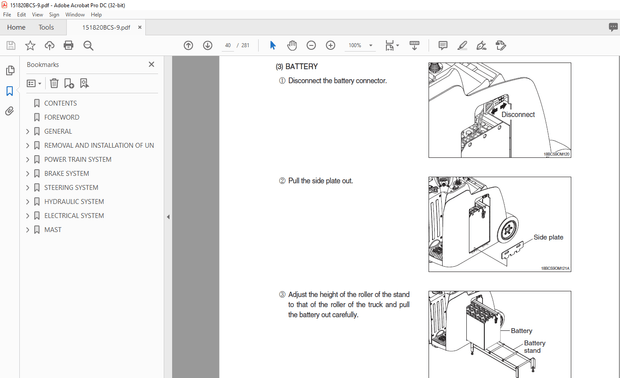The width and height of the screenshot is (620, 378).
Task: Switch to the Tools tab
Action: [46, 27]
